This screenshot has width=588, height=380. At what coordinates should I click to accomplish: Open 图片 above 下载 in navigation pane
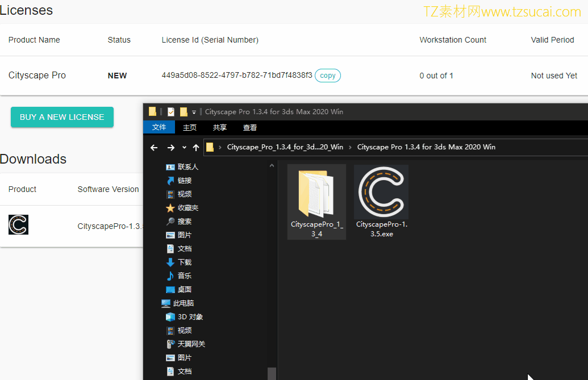click(x=179, y=235)
